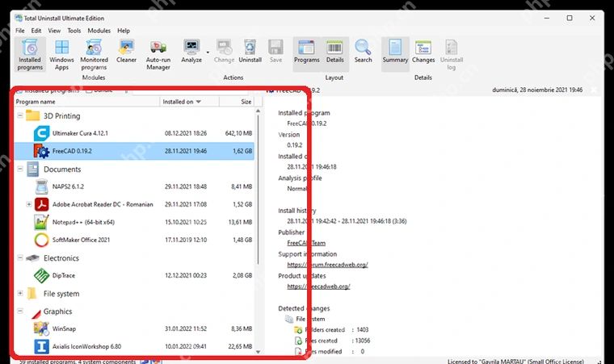Click the scroll up arrow of program list
Screen dimensions: 614x364
[258, 111]
